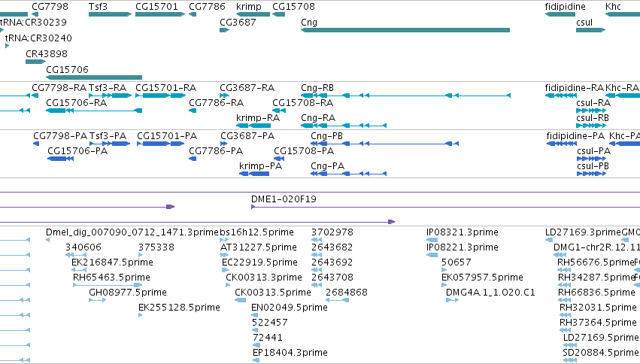Click the CG7798-RA transcript label
The image size is (640, 364).
pos(59,88)
